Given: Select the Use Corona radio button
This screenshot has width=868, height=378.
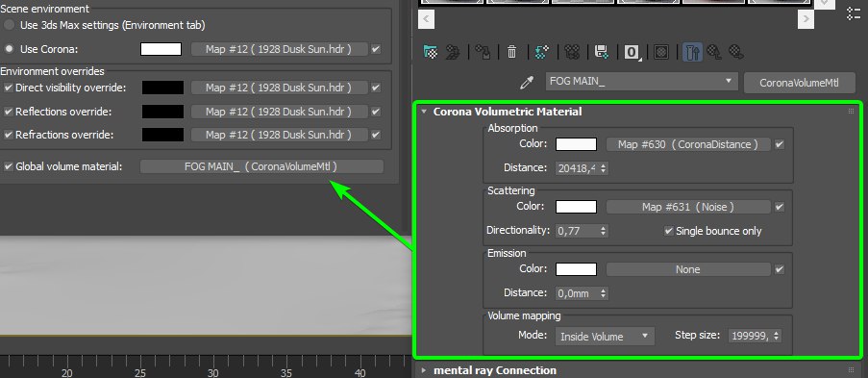Looking at the screenshot, I should tap(9, 49).
